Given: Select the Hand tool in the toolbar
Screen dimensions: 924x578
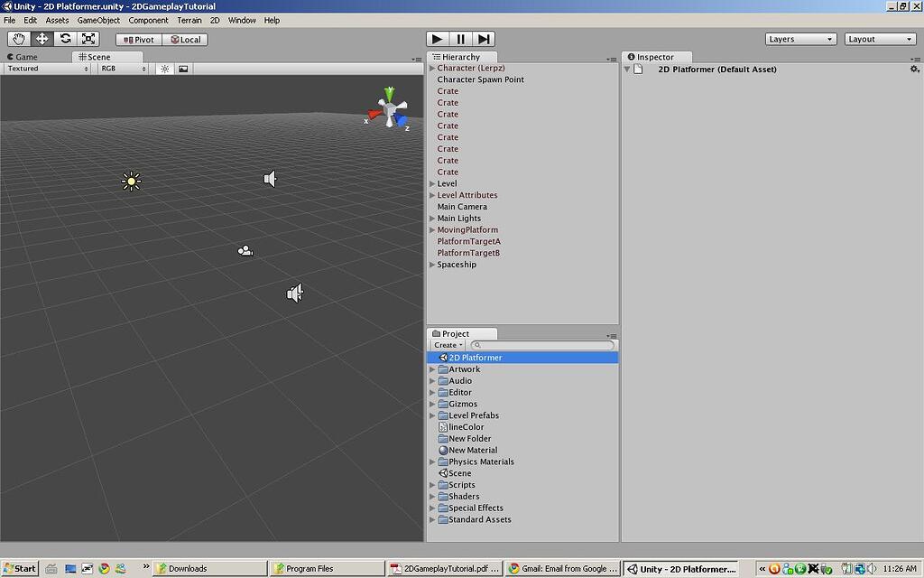Looking at the screenshot, I should 18,38.
